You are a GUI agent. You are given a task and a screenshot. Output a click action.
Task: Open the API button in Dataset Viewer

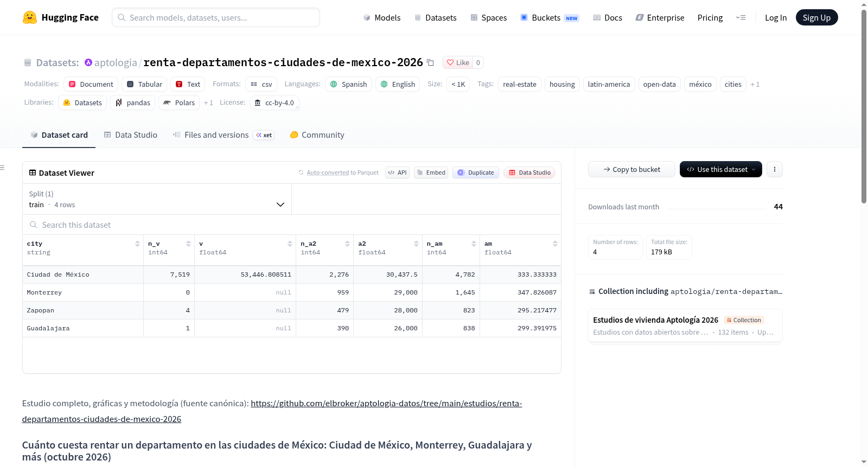pyautogui.click(x=397, y=172)
